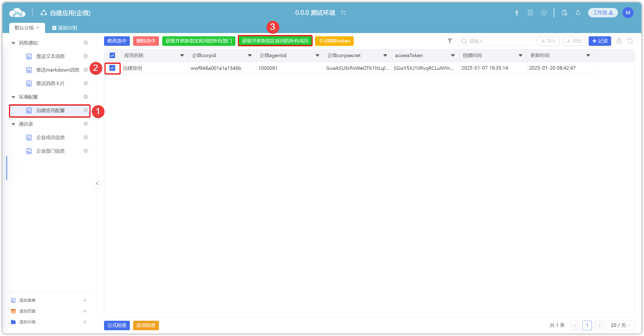Toggle the select-all header checkbox
This screenshot has width=644, height=336.
click(112, 55)
